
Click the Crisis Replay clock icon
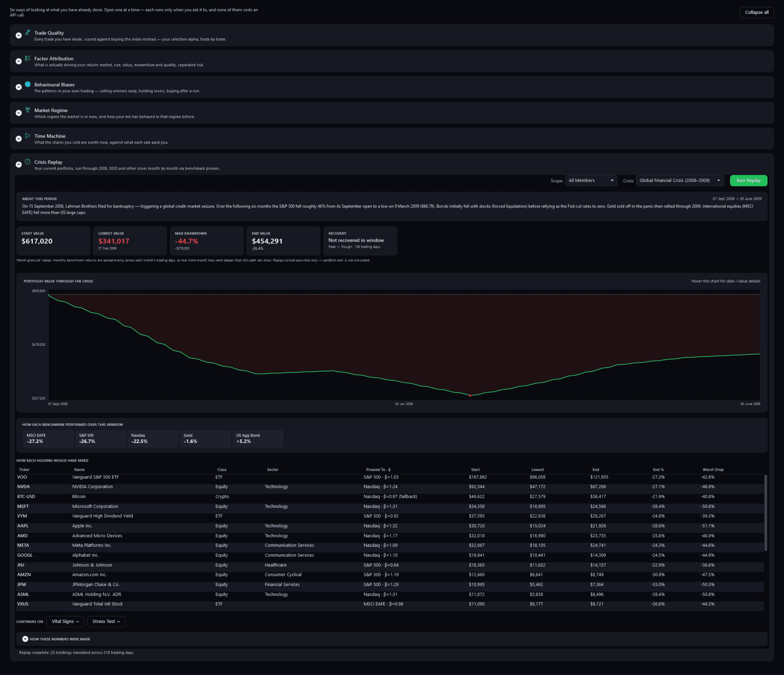click(28, 162)
